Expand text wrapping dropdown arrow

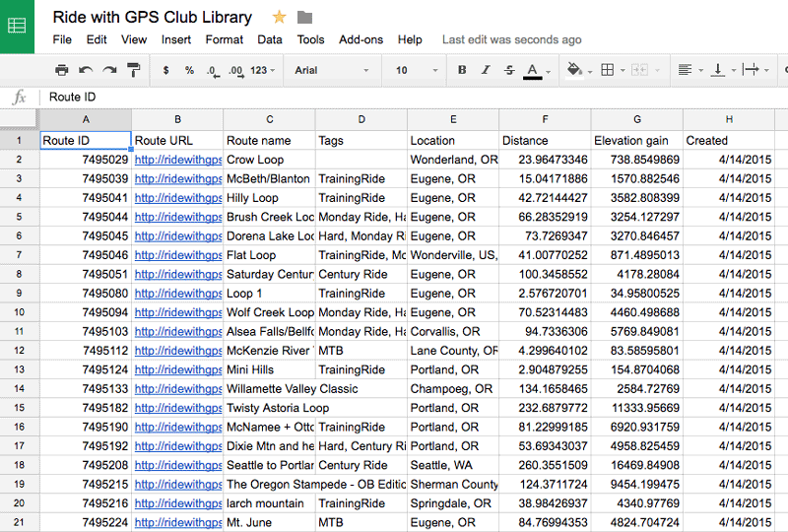766,70
